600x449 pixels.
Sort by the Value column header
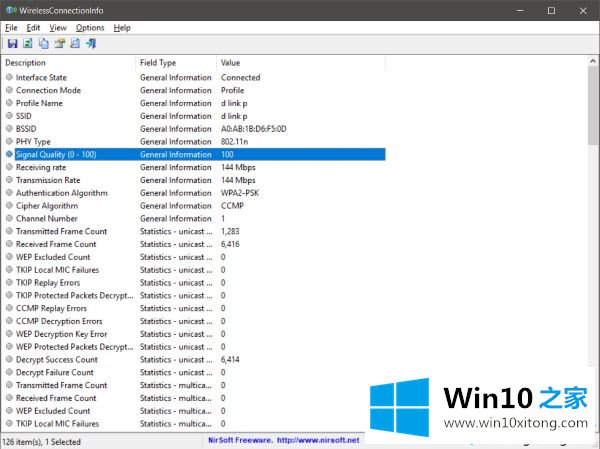[301, 63]
